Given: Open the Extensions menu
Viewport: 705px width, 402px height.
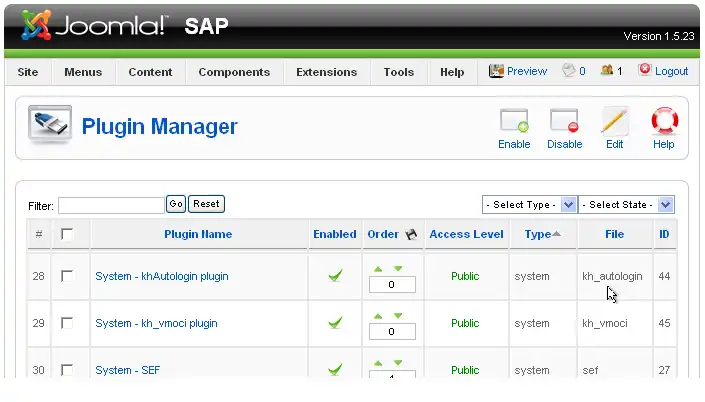Looking at the screenshot, I should tap(326, 72).
